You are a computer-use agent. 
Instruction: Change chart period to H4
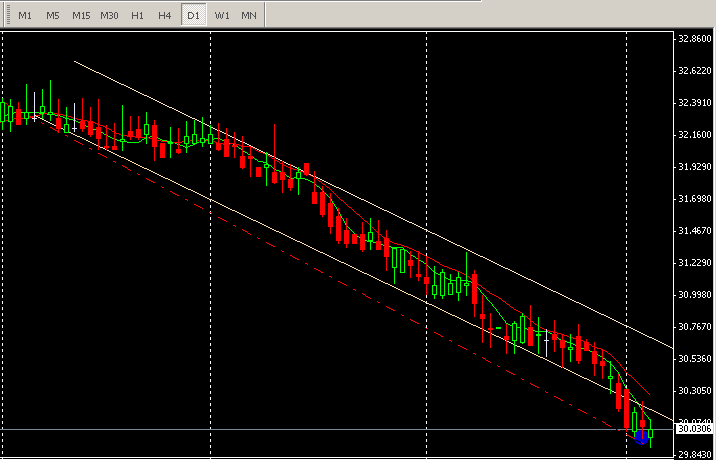(x=164, y=16)
